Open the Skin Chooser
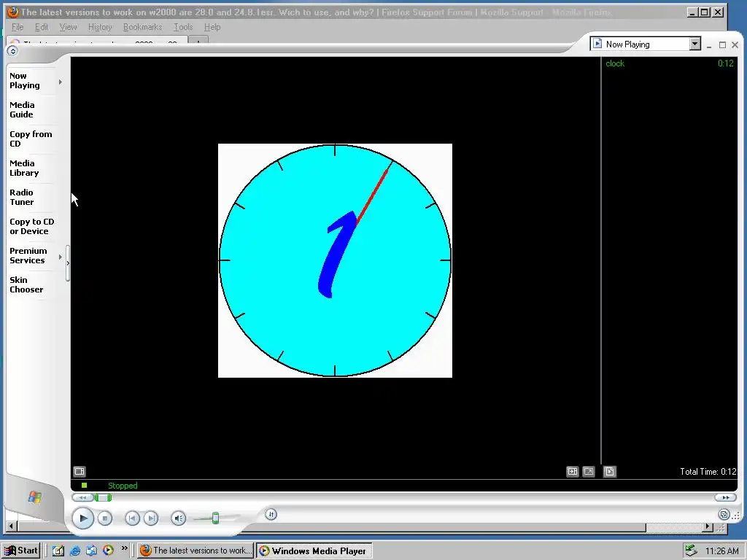 [x=26, y=285]
